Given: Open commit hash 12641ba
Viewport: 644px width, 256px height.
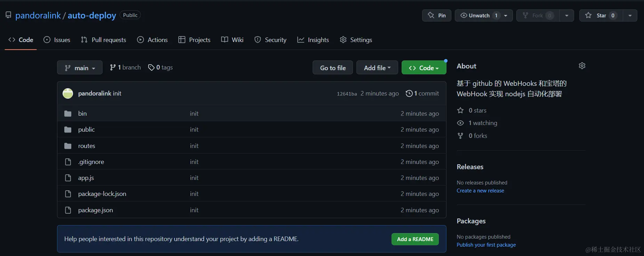Looking at the screenshot, I should point(347,94).
